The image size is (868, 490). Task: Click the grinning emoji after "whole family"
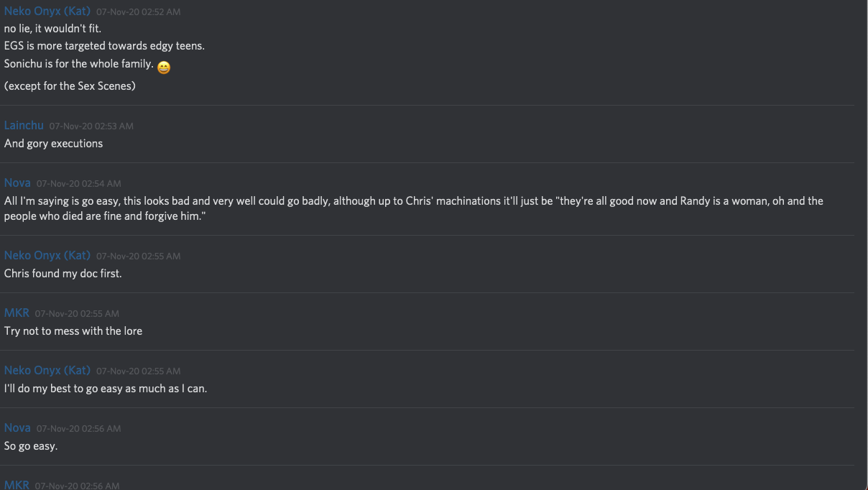(x=164, y=68)
